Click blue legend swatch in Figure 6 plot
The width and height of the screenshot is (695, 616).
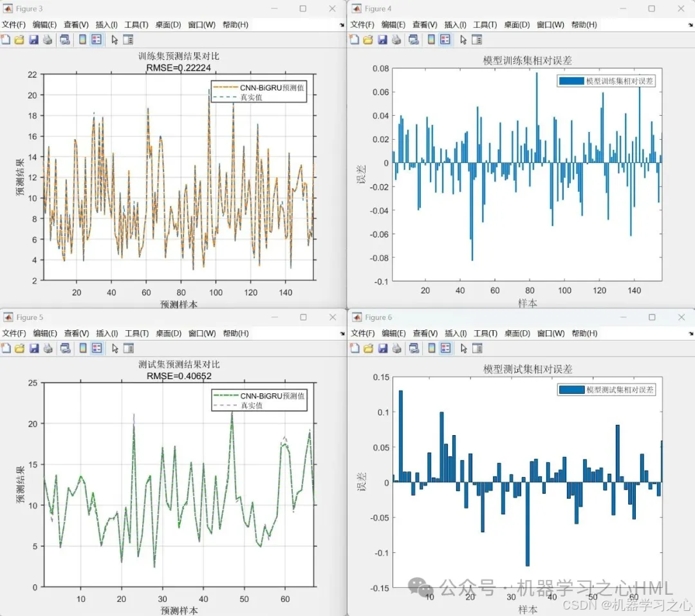pos(572,390)
